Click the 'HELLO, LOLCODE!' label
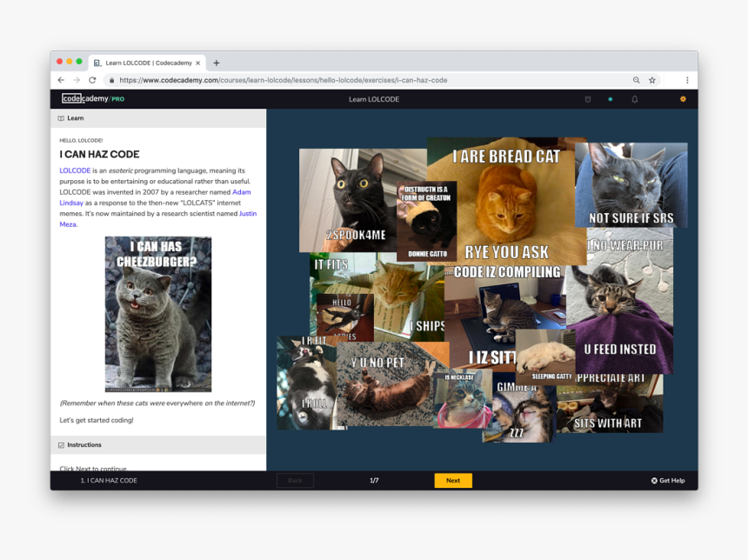This screenshot has height=560, width=748. (81, 140)
